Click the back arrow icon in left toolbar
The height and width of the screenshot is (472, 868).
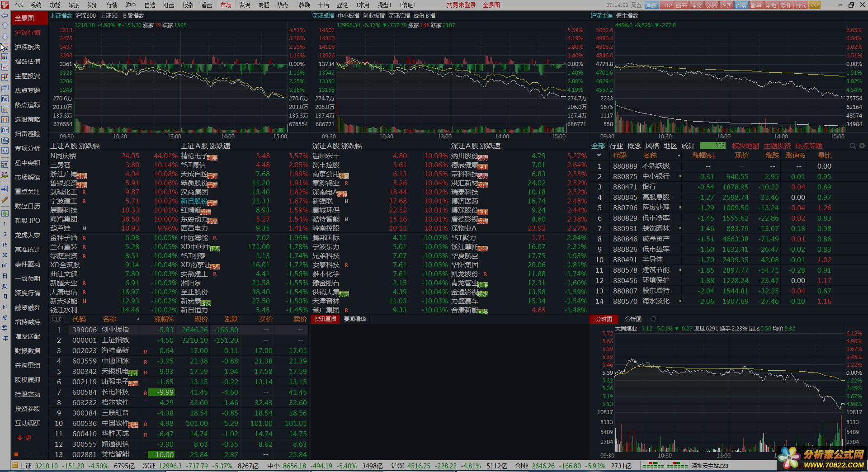[x=5, y=15]
